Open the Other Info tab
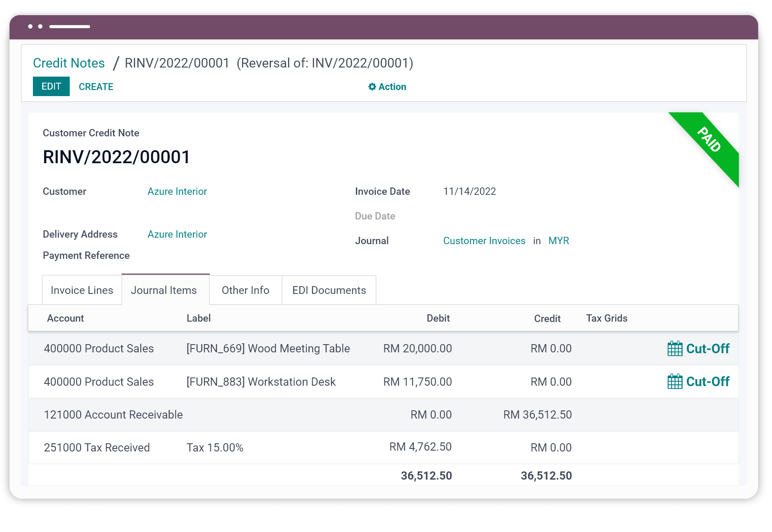Image resolution: width=772 pixels, height=532 pixels. [245, 290]
